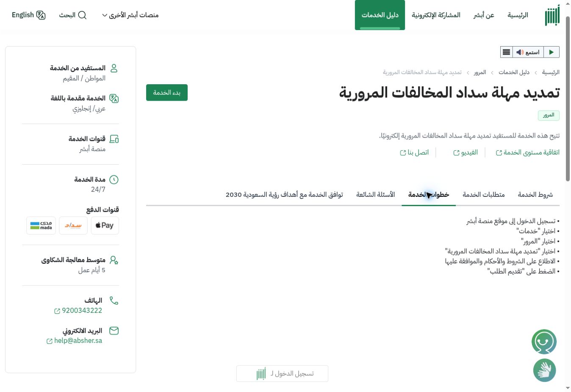Click the service channels device icon
The image size is (571, 392).
[x=114, y=139]
